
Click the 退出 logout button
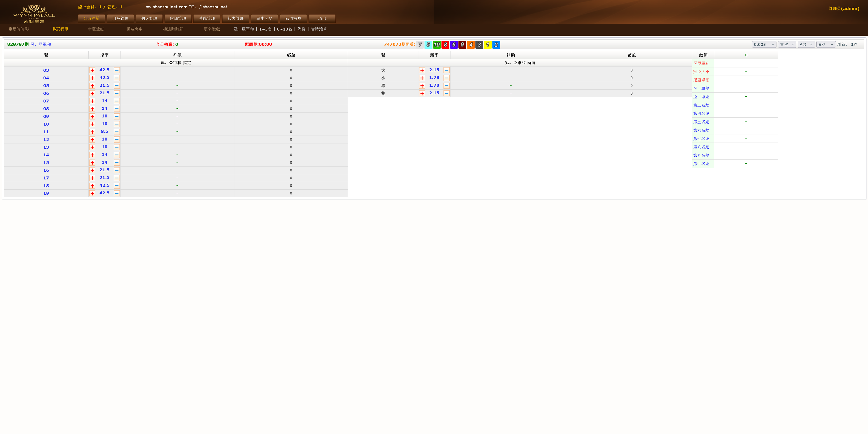[322, 19]
